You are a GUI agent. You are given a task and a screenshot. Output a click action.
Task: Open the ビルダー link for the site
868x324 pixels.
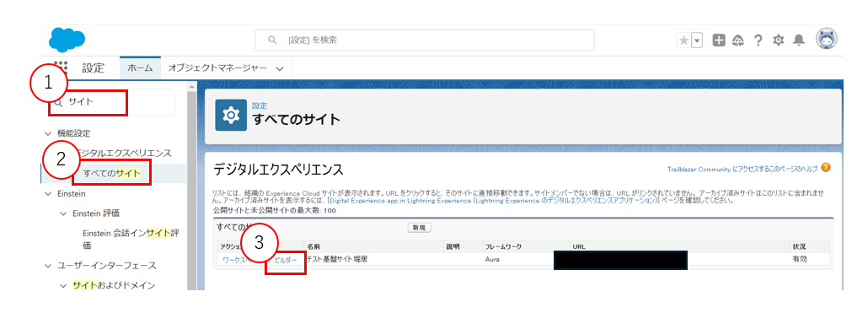click(286, 260)
